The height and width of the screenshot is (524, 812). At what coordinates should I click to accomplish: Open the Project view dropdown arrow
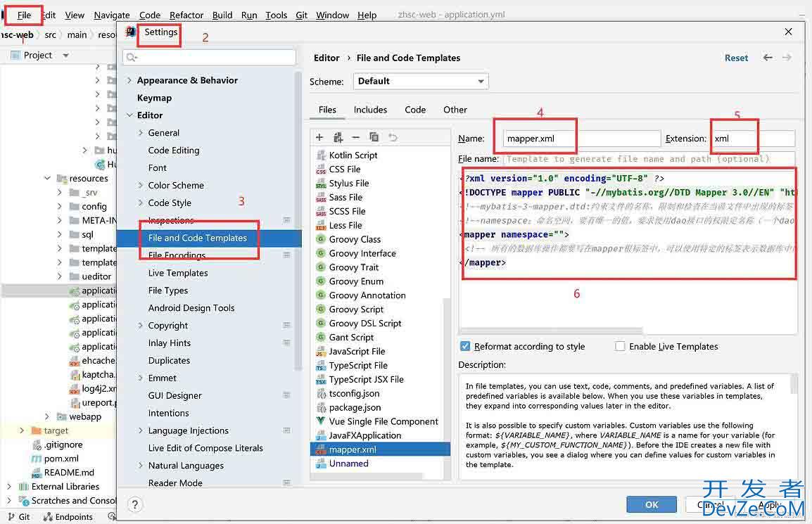pos(65,56)
